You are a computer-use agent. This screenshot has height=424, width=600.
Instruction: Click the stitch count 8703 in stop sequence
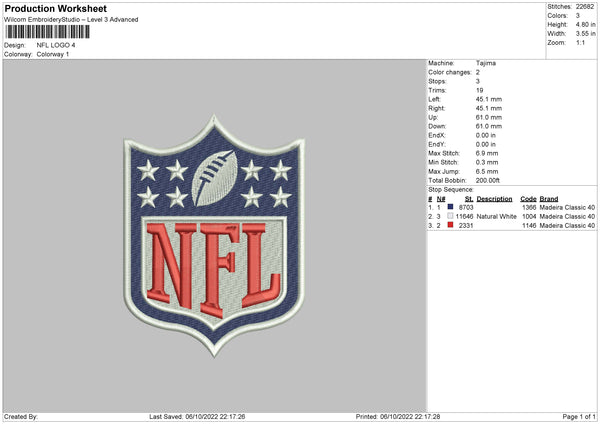(x=466, y=207)
